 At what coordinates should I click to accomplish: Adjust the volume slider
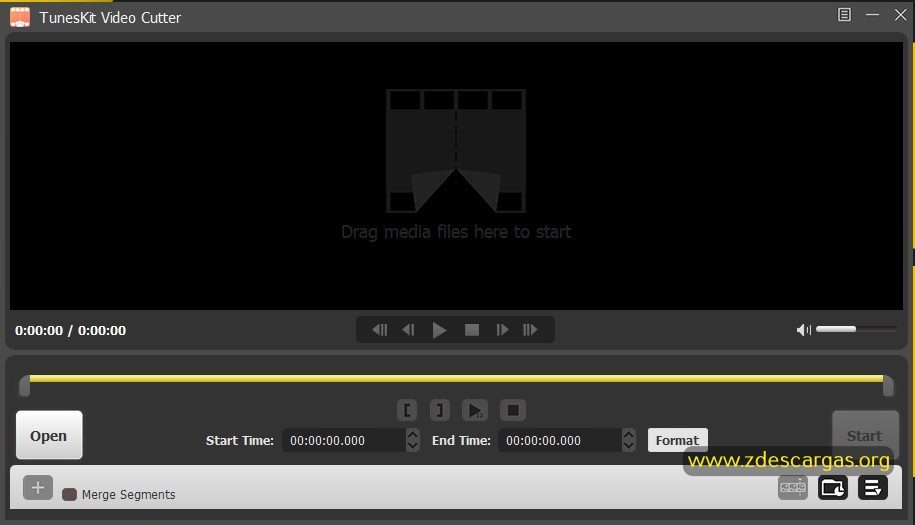856,329
